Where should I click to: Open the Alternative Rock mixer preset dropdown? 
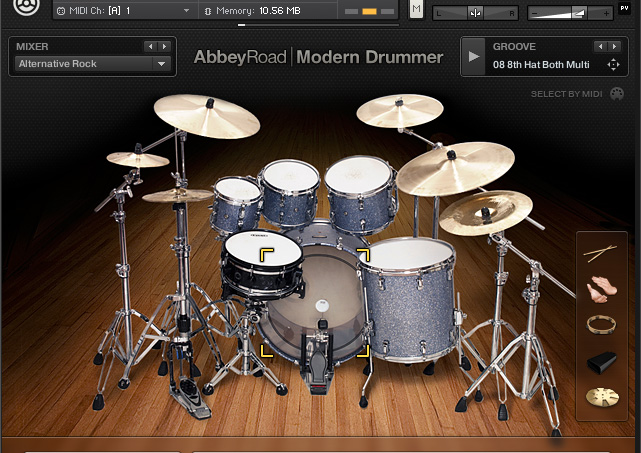click(x=161, y=64)
